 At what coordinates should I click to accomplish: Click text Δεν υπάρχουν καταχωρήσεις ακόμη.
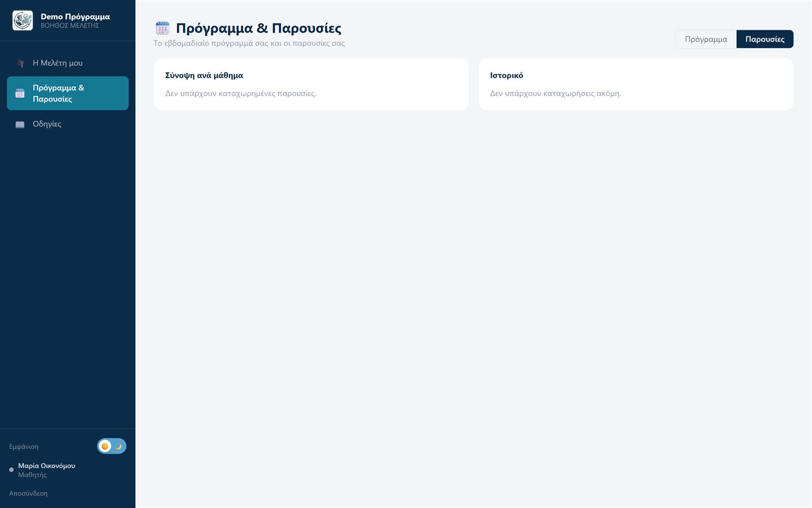(555, 93)
